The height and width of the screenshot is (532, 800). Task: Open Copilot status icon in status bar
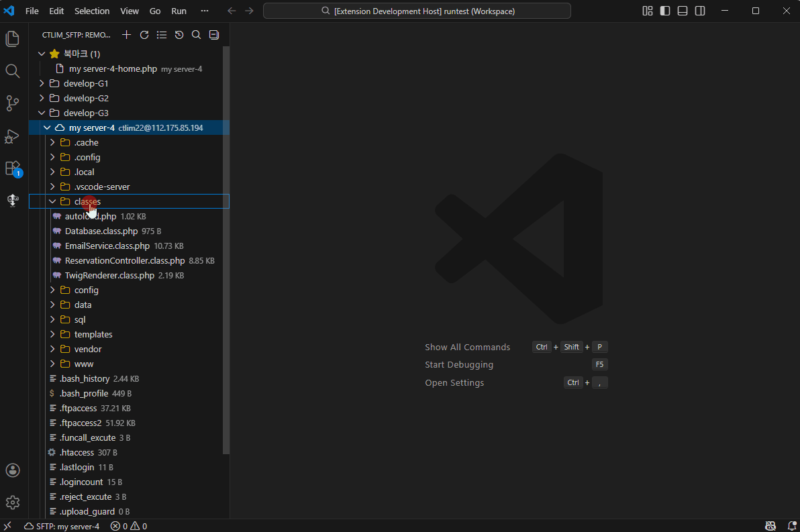(770, 526)
